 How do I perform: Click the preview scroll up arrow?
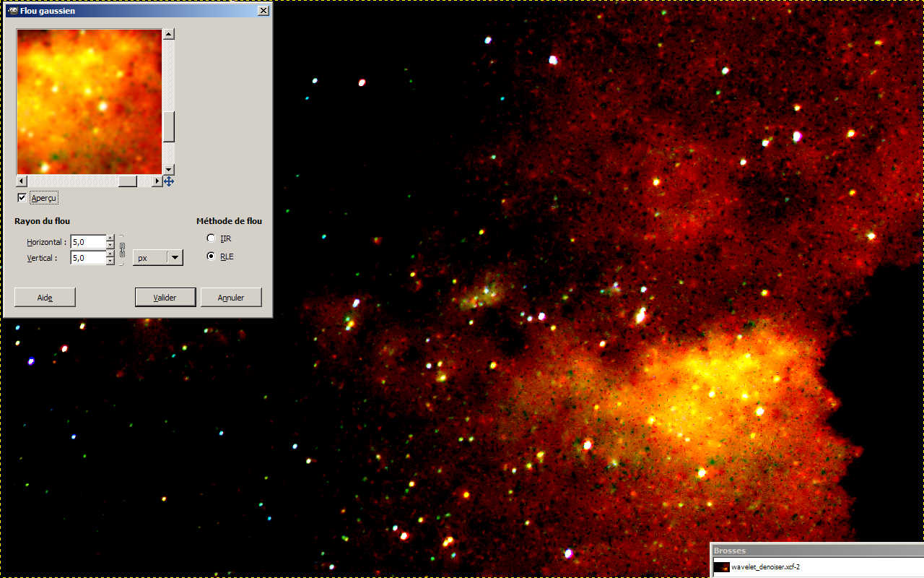(x=168, y=34)
